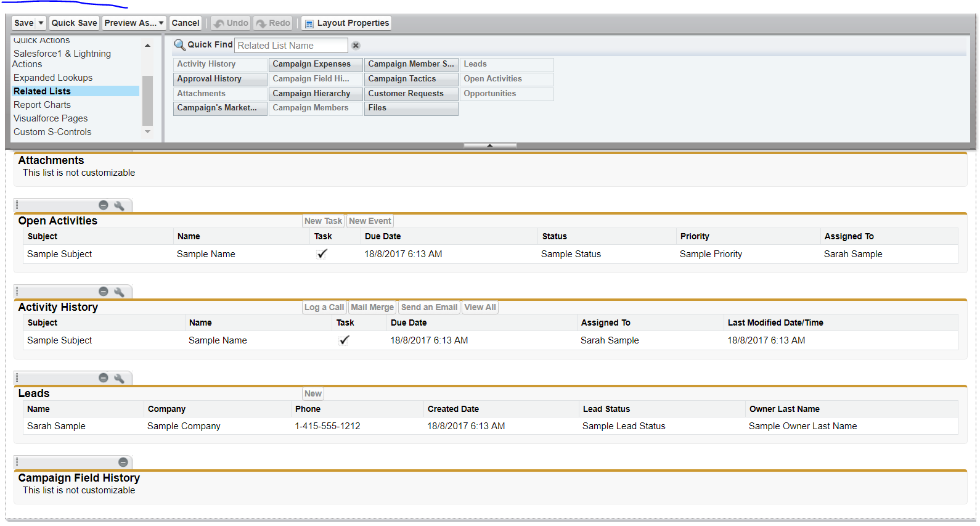The width and height of the screenshot is (980, 526).
Task: Remove the Campaign Field History list
Action: [123, 462]
